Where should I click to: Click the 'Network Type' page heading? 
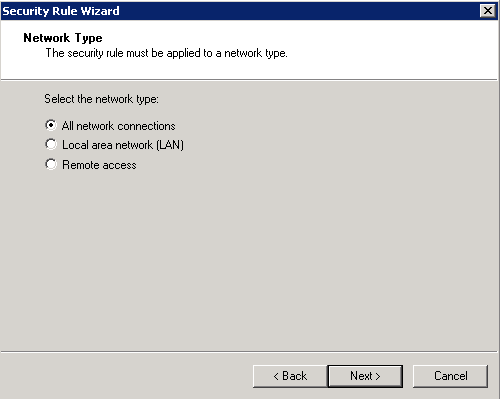[x=63, y=38]
